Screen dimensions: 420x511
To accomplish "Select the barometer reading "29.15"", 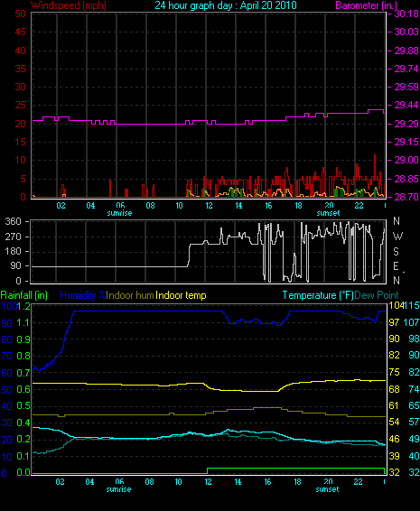I will (406, 142).
